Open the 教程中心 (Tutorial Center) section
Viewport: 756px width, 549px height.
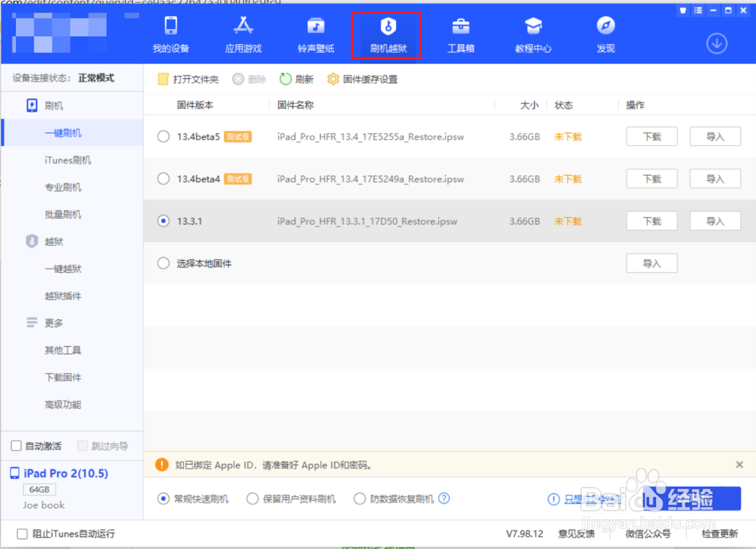tap(533, 34)
